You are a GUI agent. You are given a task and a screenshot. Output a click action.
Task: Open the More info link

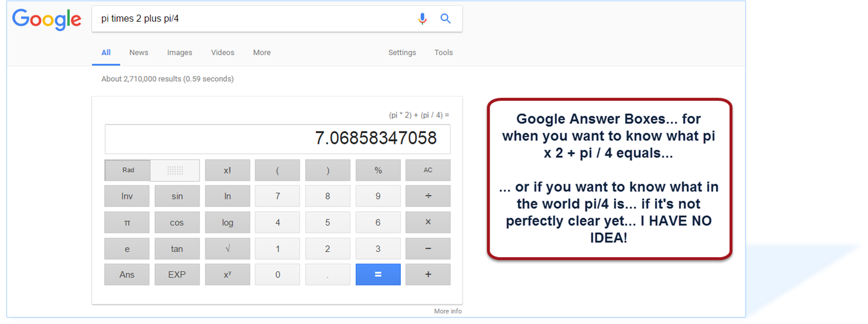(448, 311)
